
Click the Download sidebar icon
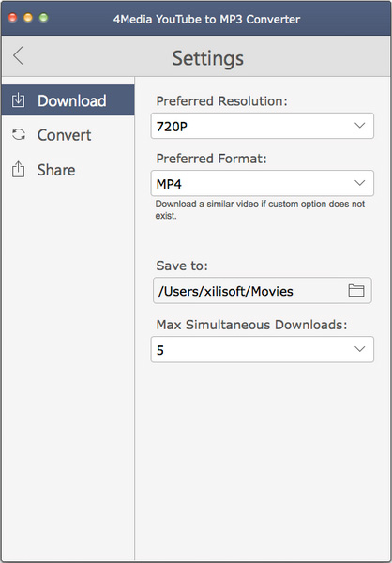pos(19,100)
